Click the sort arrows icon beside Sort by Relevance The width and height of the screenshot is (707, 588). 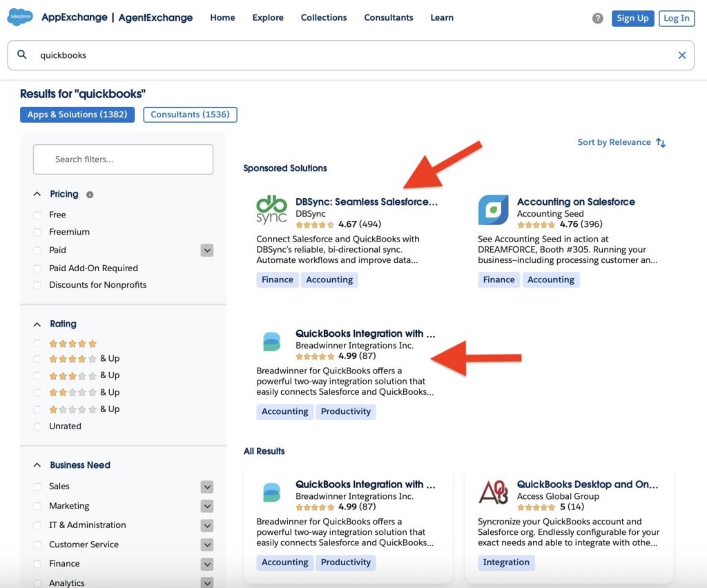[x=661, y=143]
